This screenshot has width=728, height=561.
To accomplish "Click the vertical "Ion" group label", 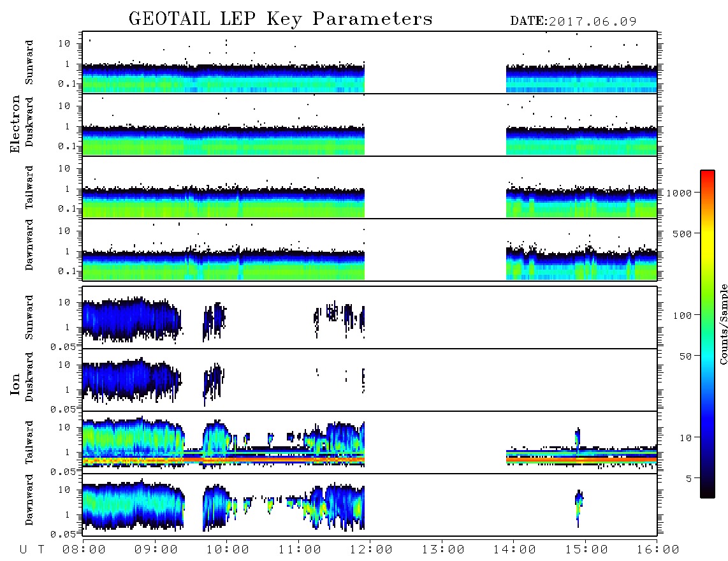I will 15,384.
